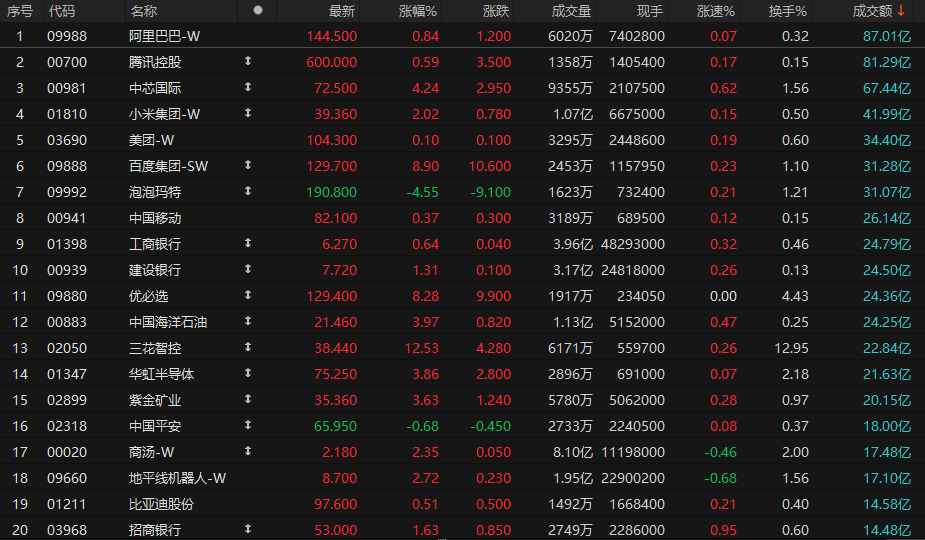This screenshot has width=925, height=540.
Task: Click the marker icon in 中芯国际 row
Action: pos(248,87)
